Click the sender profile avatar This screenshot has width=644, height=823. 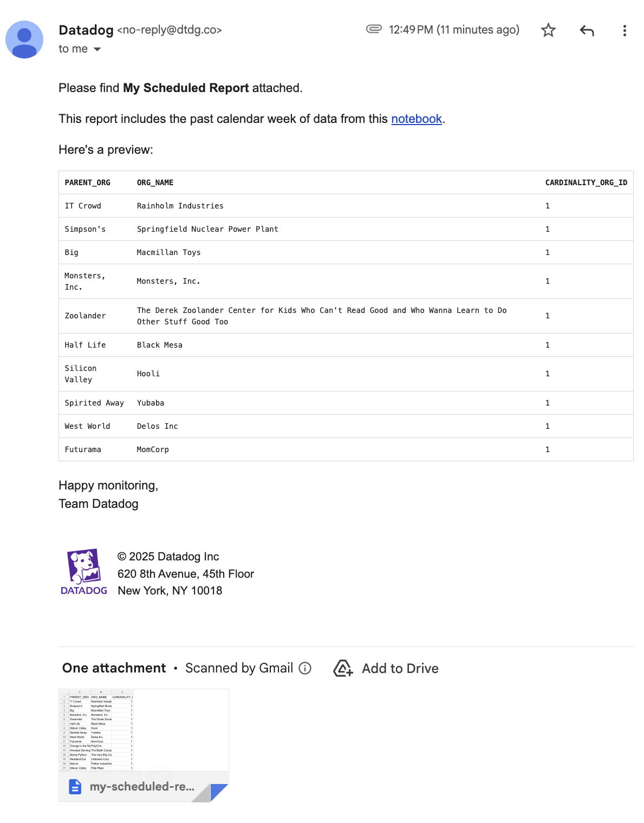coord(24,40)
